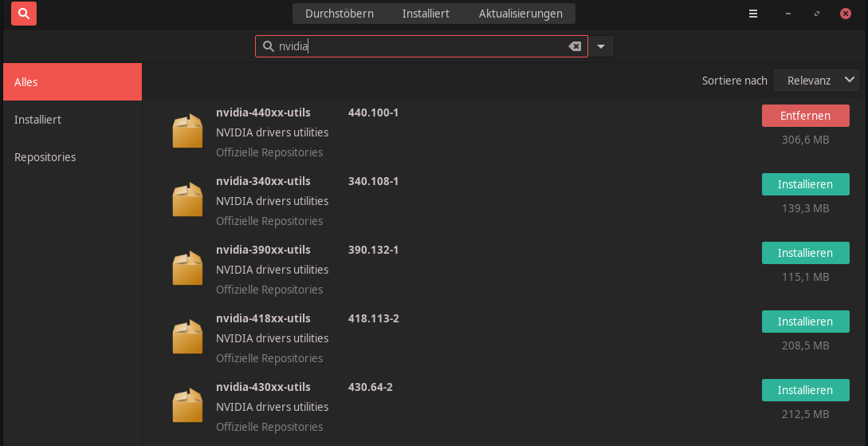Click the nvidia-440xx-utils package icon

187,132
